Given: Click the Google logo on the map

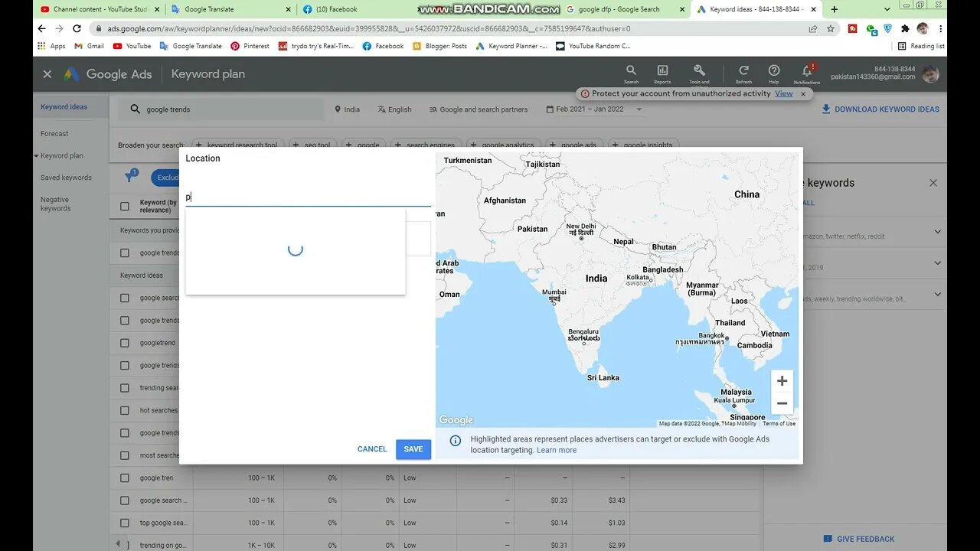Looking at the screenshot, I should (x=456, y=420).
